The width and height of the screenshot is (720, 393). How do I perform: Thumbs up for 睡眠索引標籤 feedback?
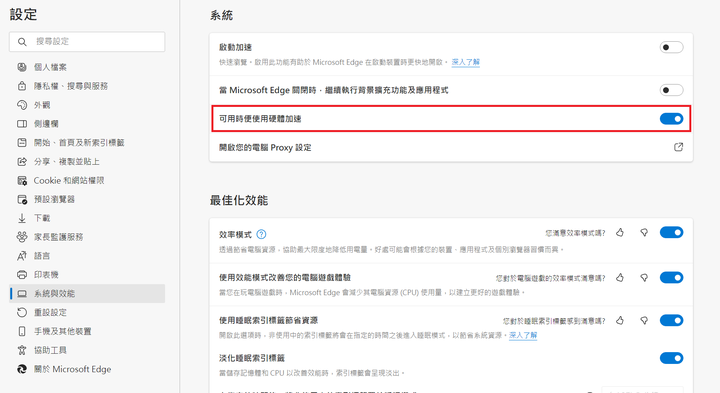[620, 320]
